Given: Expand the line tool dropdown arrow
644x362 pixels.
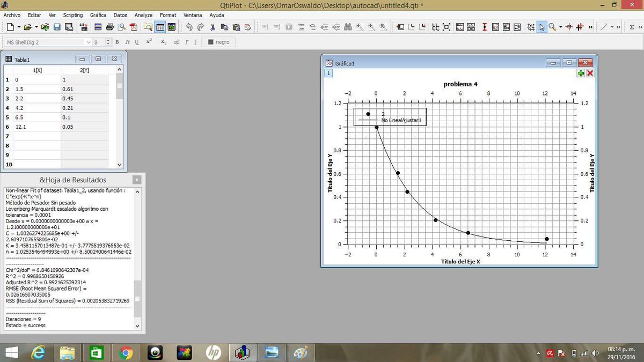Looking at the screenshot, I should click(612, 27).
